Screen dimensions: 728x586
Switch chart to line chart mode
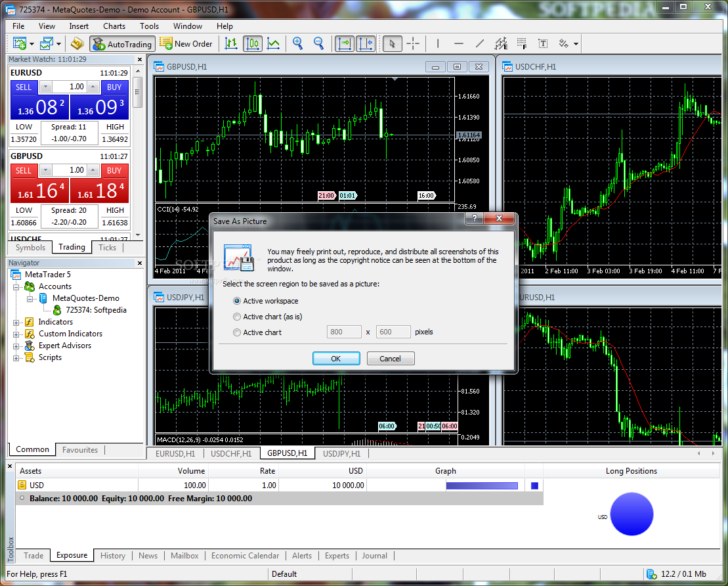point(274,43)
